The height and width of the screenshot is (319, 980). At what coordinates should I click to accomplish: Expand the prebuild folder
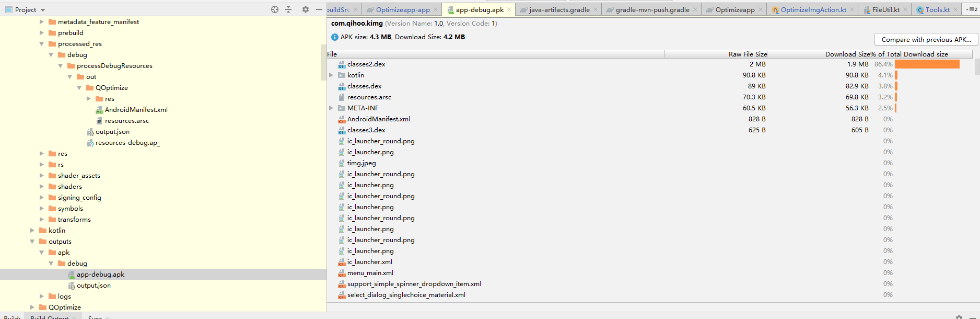tap(42, 33)
